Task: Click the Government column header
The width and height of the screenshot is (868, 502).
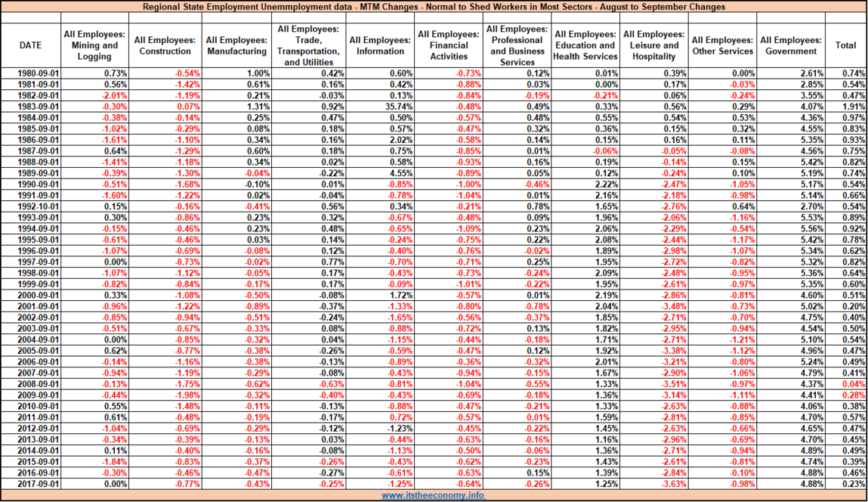Action: pyautogui.click(x=791, y=45)
